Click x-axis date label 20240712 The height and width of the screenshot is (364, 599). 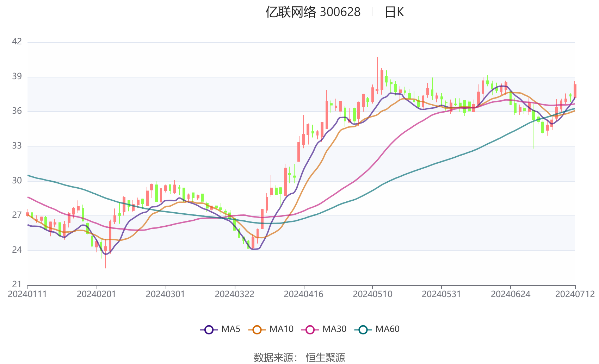coord(575,294)
